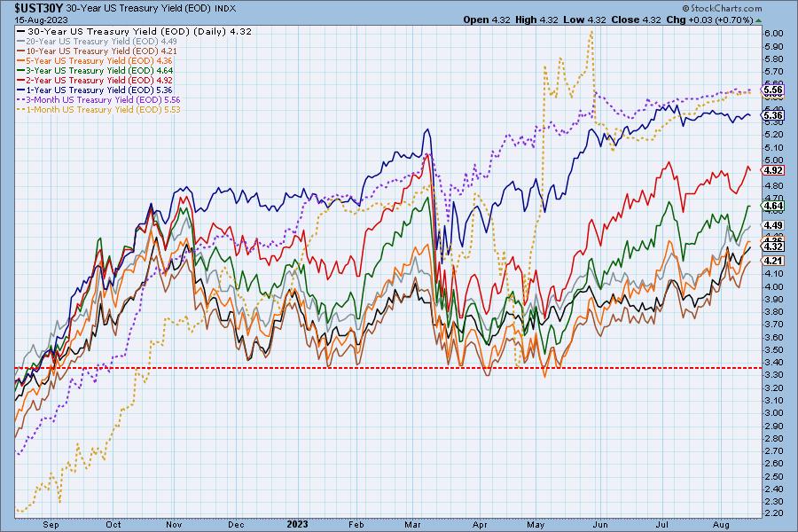Click the green up-arrow change indicator

pyautogui.click(x=759, y=20)
